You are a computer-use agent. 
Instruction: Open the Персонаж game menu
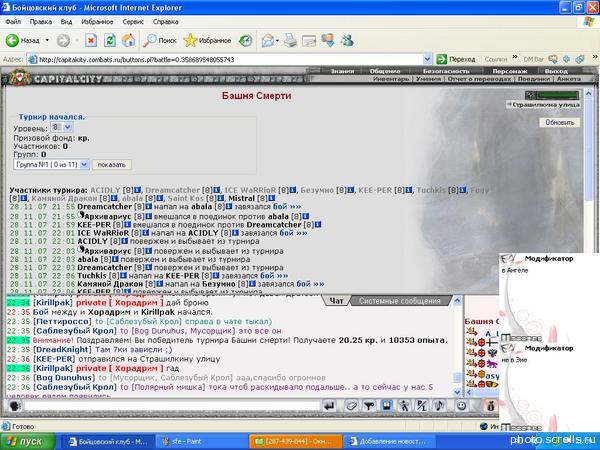(510, 71)
